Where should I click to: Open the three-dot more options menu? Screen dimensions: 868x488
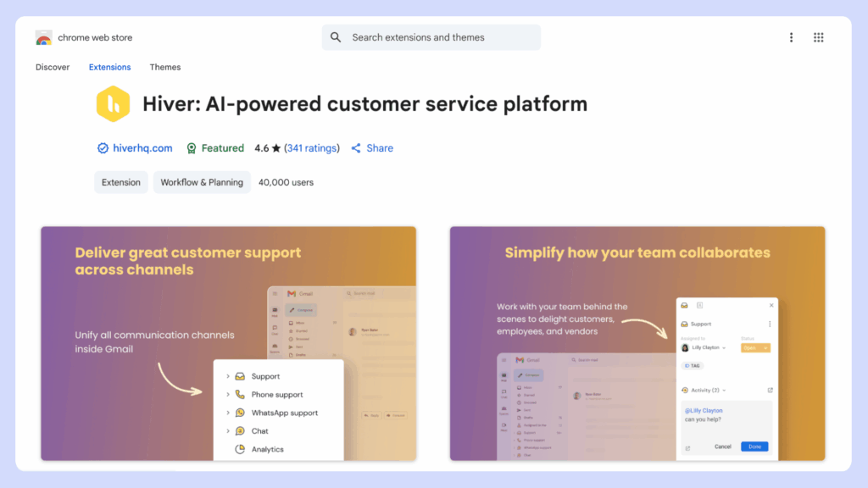click(x=791, y=37)
